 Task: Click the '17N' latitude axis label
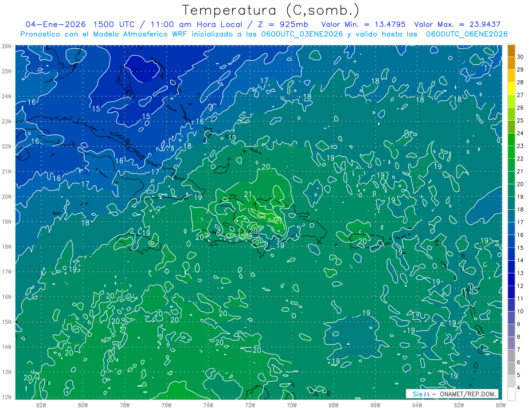pyautogui.click(x=7, y=271)
